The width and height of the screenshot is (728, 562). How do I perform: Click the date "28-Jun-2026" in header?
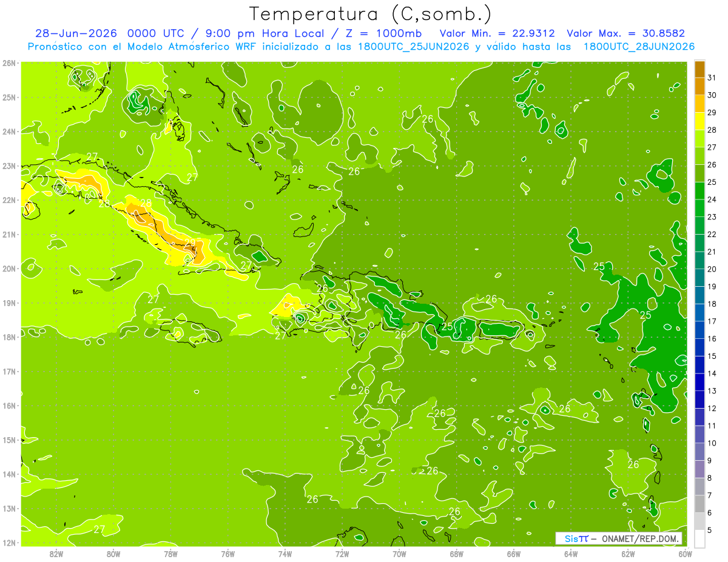coord(76,33)
